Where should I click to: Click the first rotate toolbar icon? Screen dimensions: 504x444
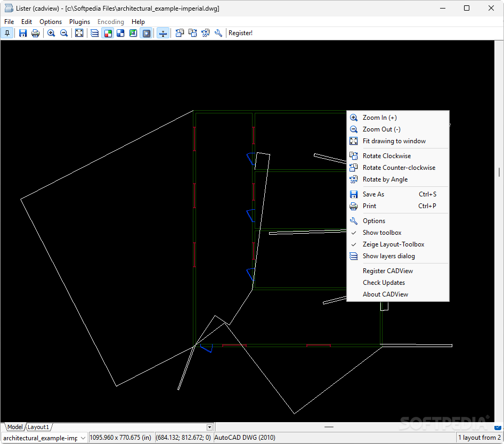[x=180, y=33]
